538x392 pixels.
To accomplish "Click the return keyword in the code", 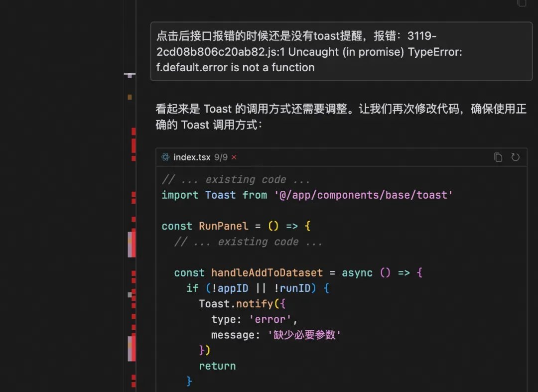I will pos(218,366).
